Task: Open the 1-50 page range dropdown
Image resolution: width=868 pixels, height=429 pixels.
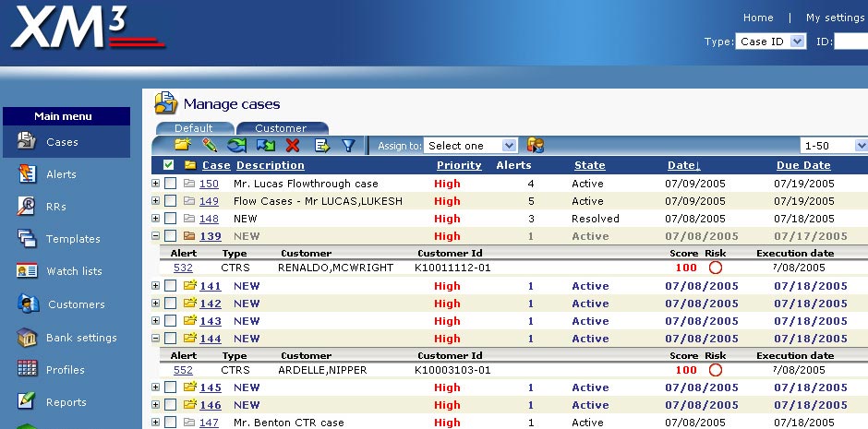Action: click(x=834, y=146)
